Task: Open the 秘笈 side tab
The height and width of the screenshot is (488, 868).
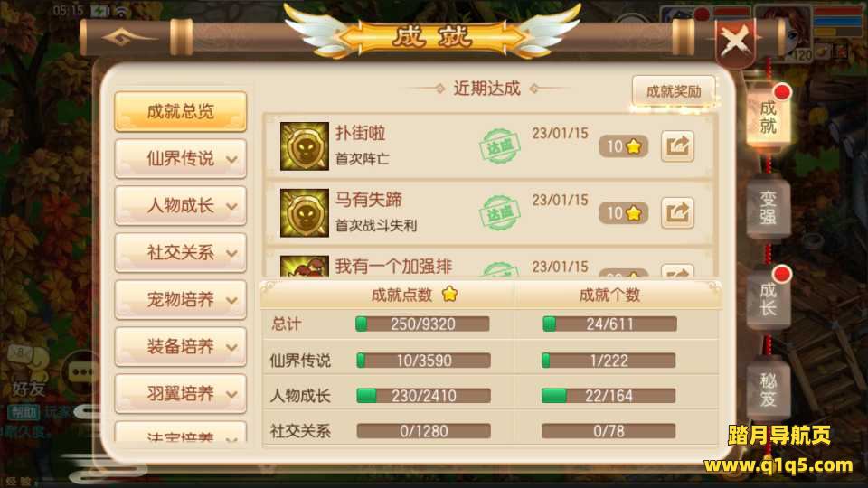Action: (x=769, y=389)
